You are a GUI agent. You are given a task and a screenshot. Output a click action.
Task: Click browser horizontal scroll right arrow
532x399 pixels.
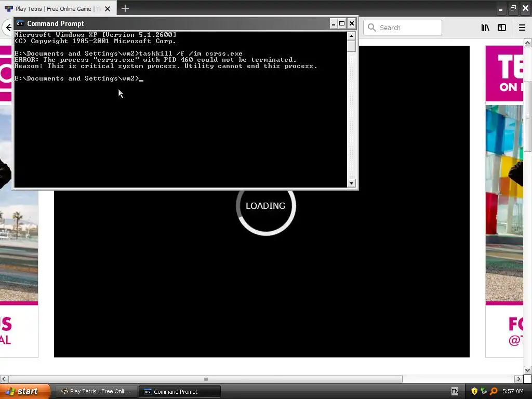pos(518,379)
